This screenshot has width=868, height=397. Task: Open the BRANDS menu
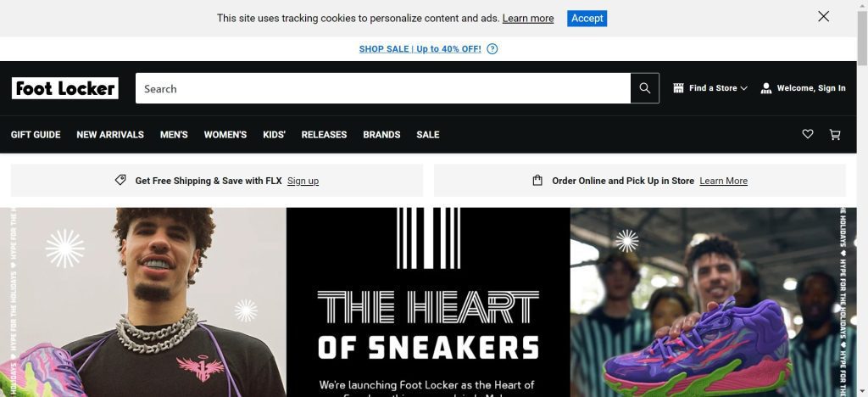pos(381,135)
